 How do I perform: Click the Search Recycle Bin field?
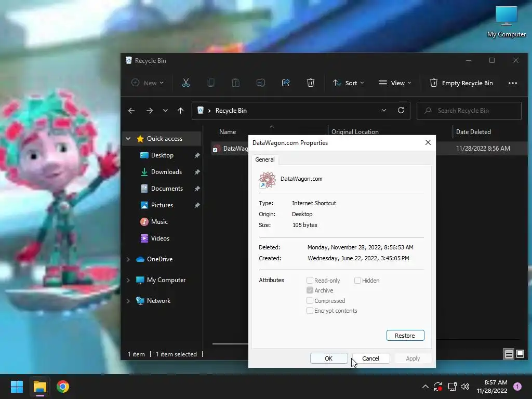coord(469,111)
